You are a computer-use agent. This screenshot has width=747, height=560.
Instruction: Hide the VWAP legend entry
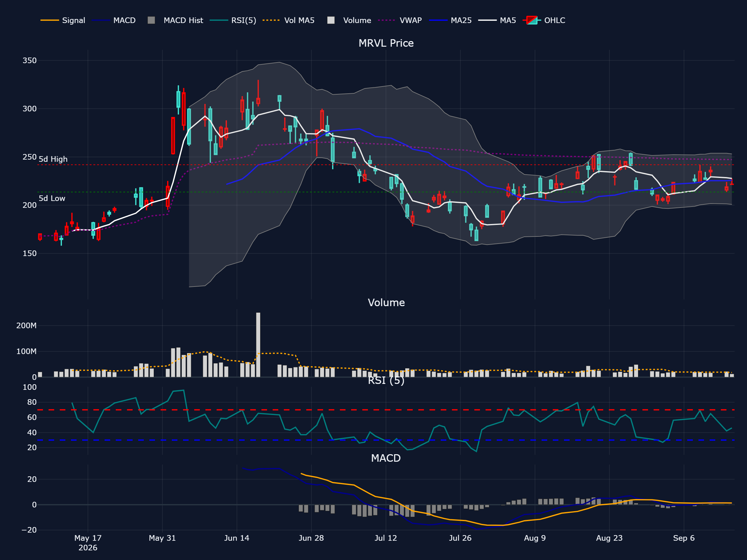[400, 20]
